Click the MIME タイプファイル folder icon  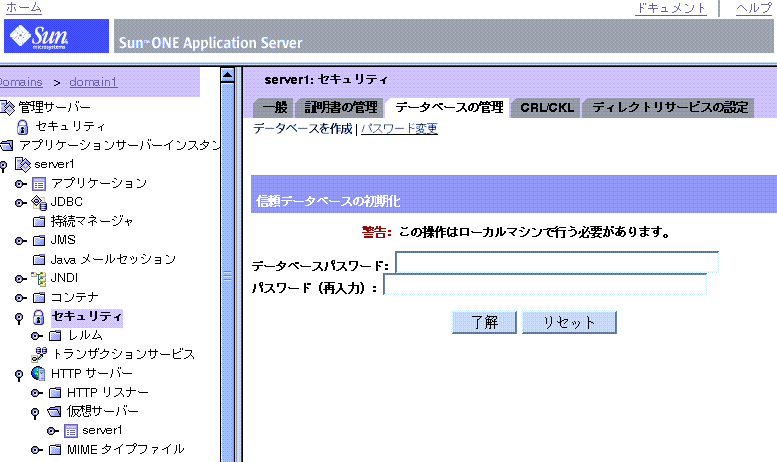pyautogui.click(x=55, y=450)
